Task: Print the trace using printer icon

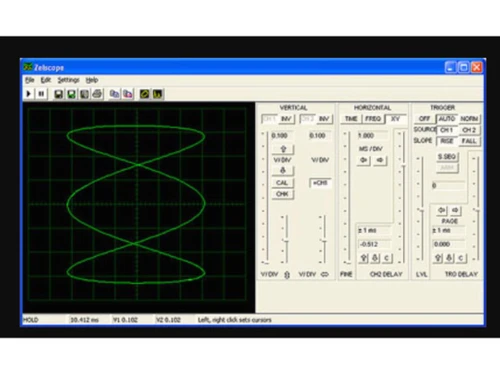Action: (97, 94)
